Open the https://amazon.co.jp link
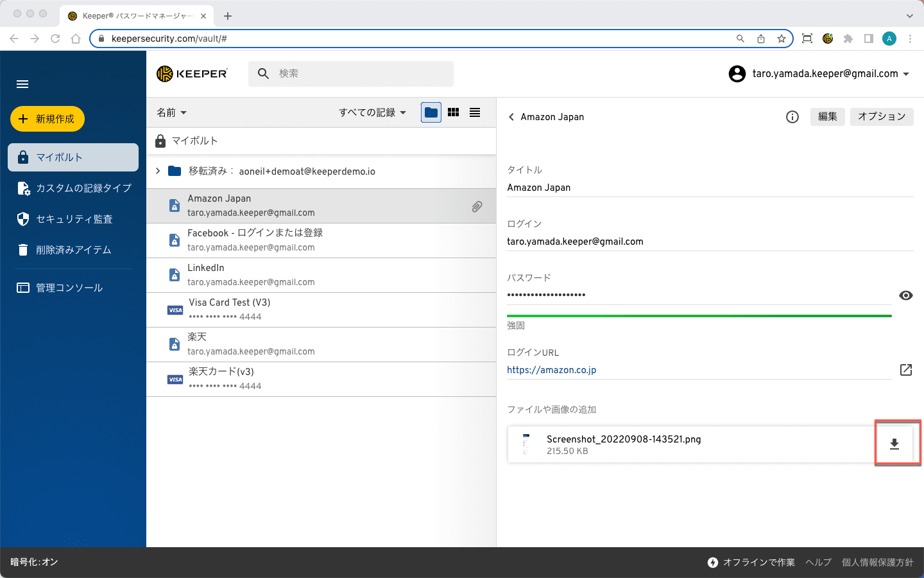 pyautogui.click(x=551, y=370)
